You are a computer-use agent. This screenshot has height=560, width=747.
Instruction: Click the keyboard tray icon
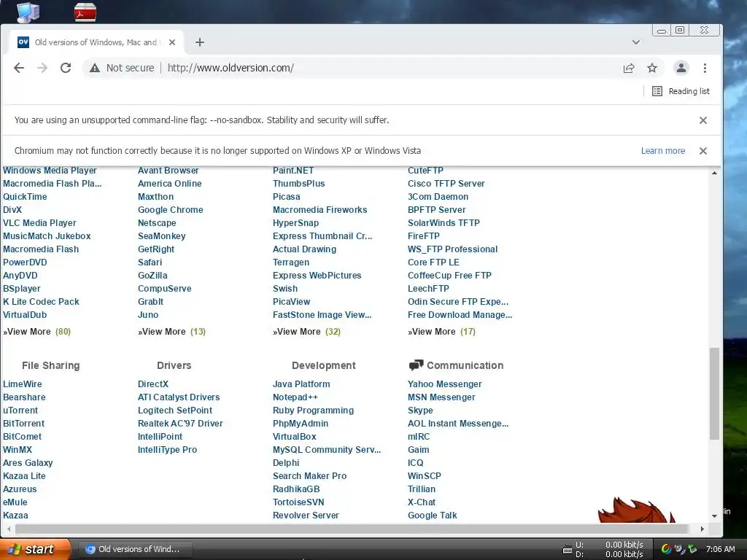pos(568,550)
